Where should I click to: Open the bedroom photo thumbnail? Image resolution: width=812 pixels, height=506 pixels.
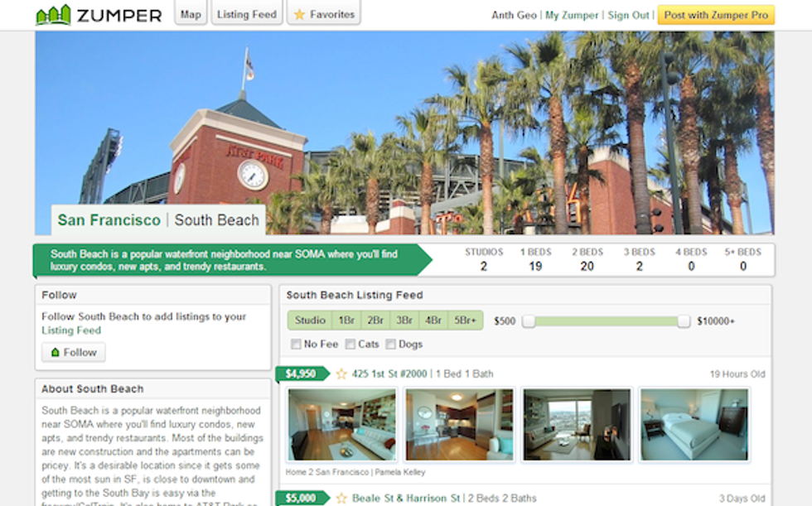pyautogui.click(x=694, y=425)
